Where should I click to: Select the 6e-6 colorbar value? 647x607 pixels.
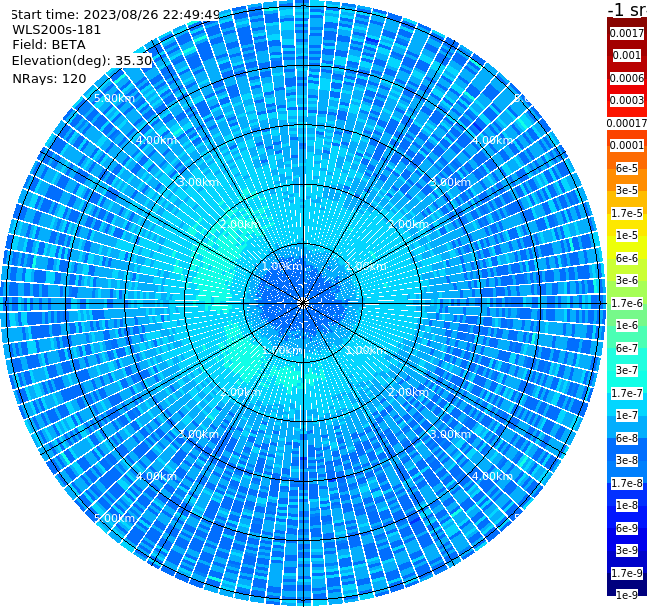(627, 258)
